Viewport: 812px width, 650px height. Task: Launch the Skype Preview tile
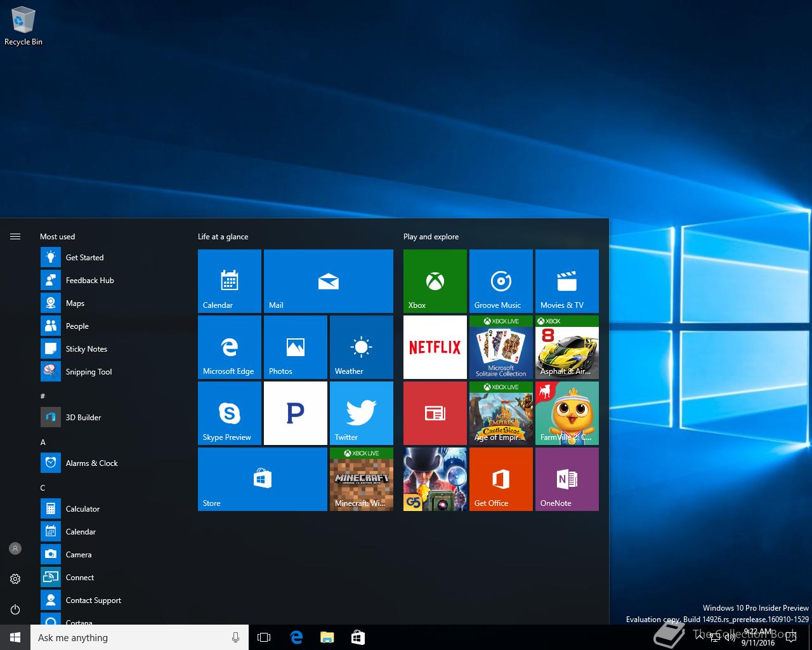[230, 413]
